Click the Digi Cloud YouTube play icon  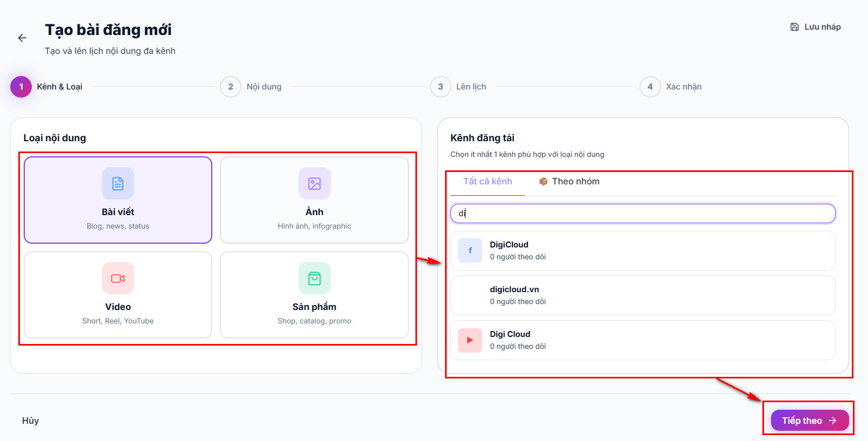tap(470, 340)
